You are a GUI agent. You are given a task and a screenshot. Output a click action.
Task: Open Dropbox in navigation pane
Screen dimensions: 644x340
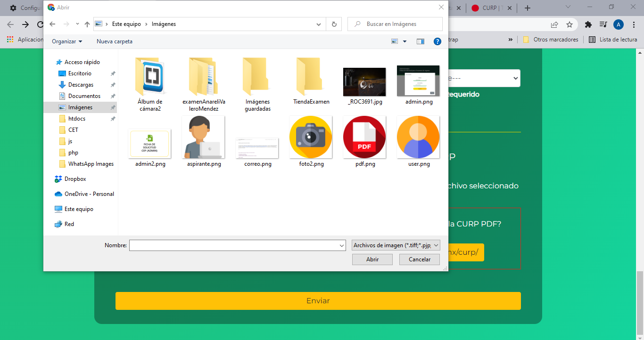75,179
